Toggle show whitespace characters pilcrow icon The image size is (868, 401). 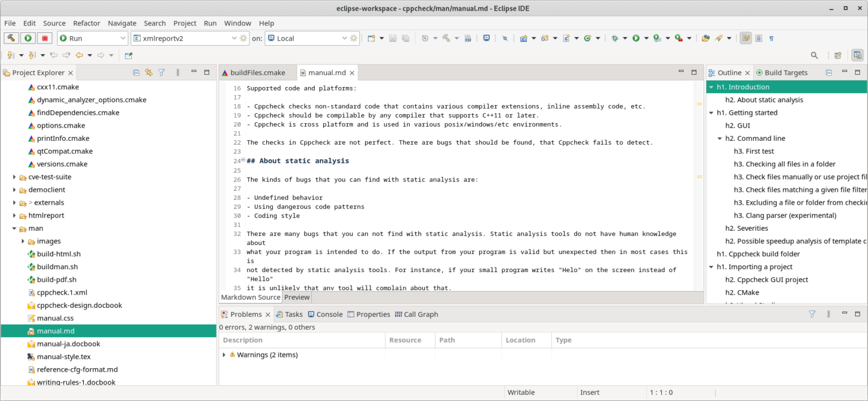pos(772,38)
